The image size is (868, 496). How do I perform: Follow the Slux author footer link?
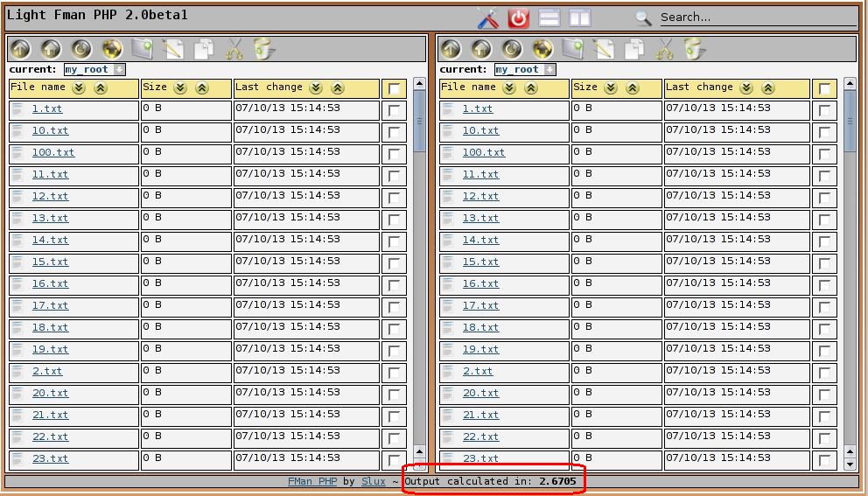point(374,481)
